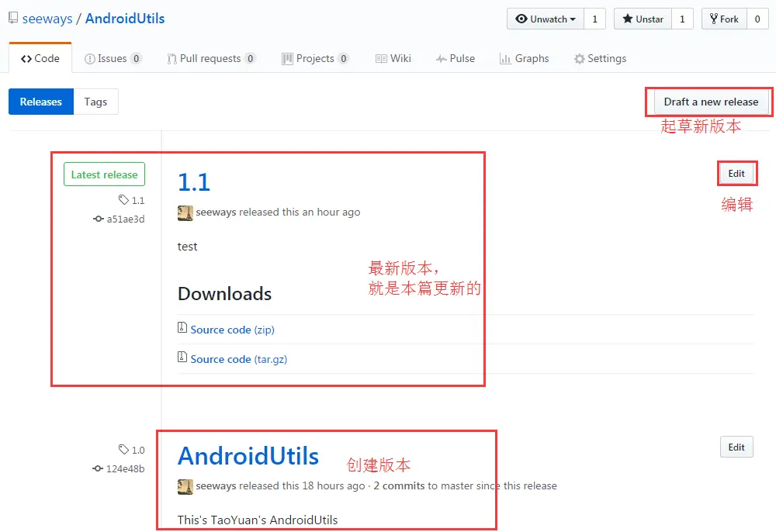Click the fork icon in Fork button

pyautogui.click(x=714, y=19)
